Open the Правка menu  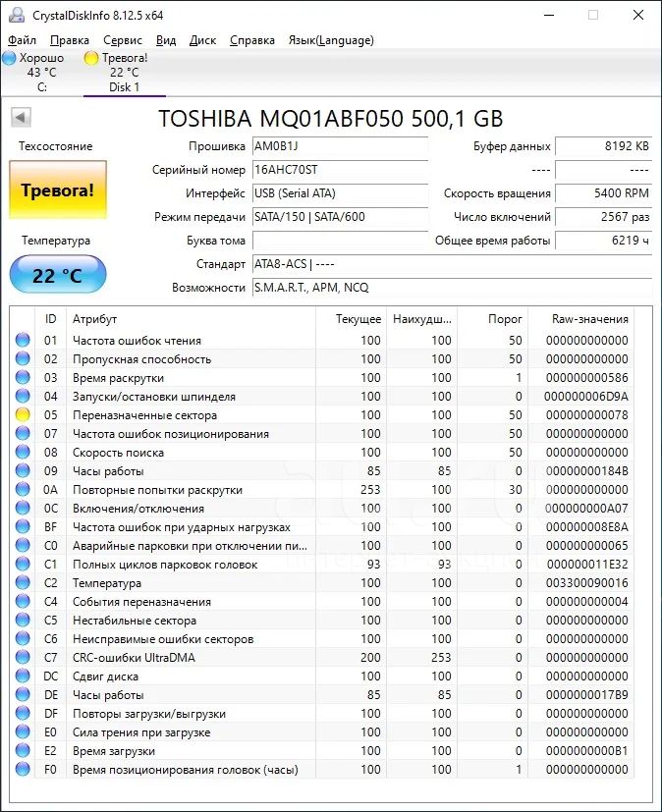coord(70,40)
